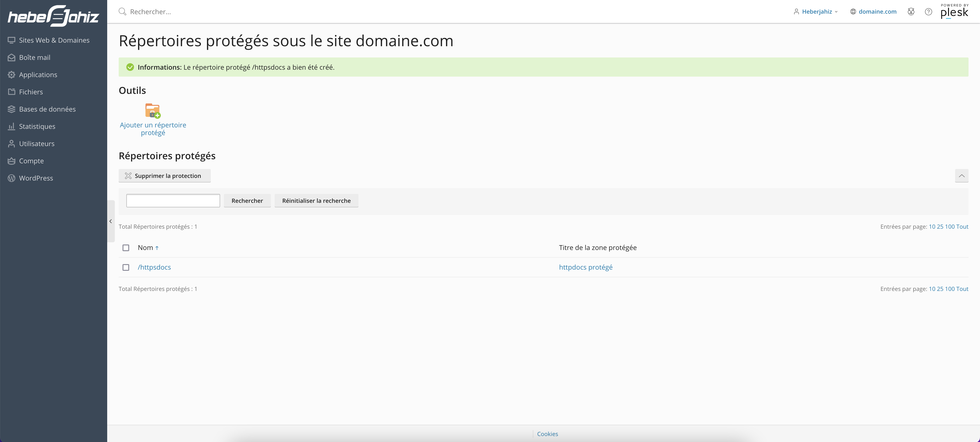Open the Heberjahiz user dropdown
Image resolution: width=980 pixels, height=442 pixels.
[x=816, y=12]
